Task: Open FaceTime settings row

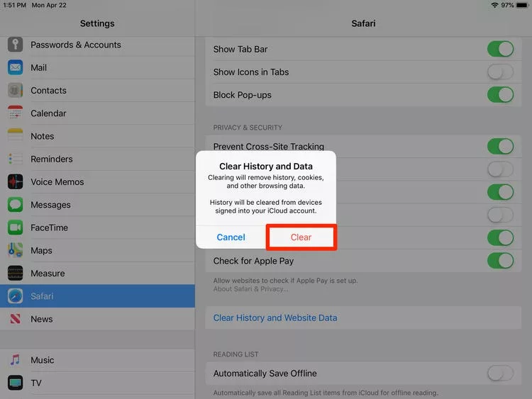Action: (97, 227)
